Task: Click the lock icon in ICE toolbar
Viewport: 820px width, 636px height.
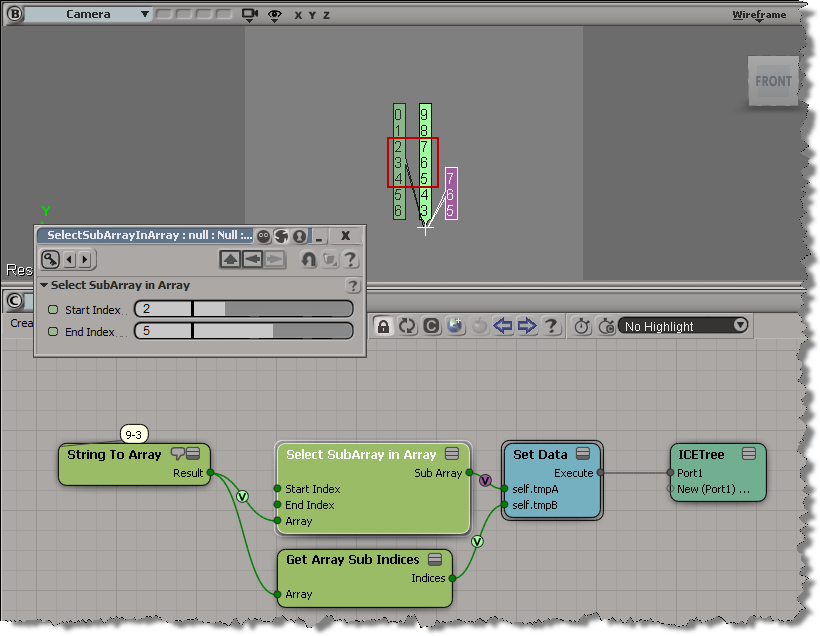Action: 383,326
